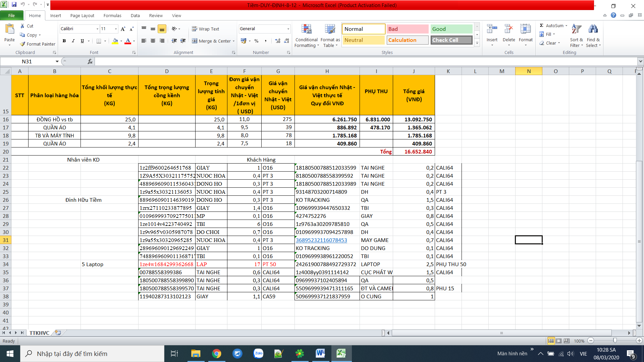Viewport: 644px width, 362px height.
Task: Toggle Underline formatting
Action: (82, 41)
